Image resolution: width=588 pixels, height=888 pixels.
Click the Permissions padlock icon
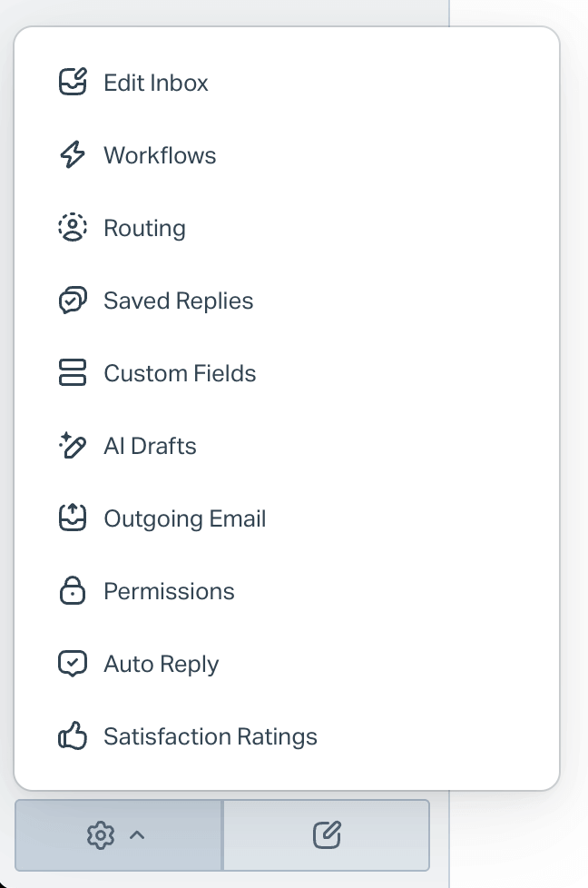pyautogui.click(x=73, y=591)
